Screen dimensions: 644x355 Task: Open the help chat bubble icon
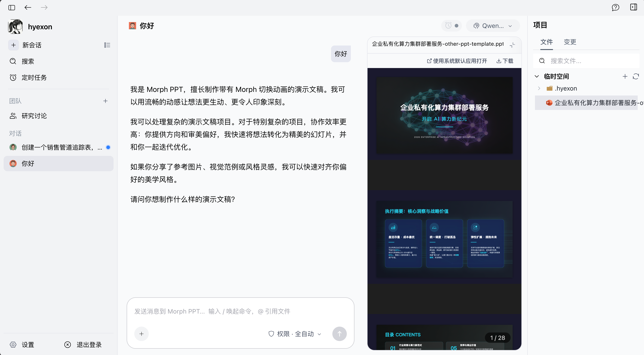coord(615,7)
